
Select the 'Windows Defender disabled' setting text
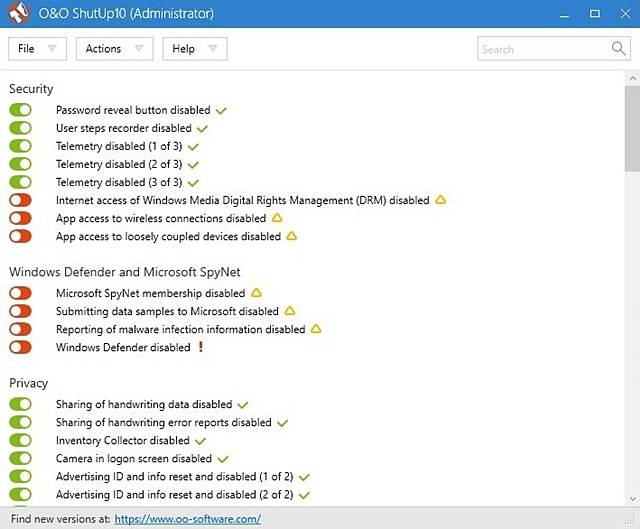click(123, 347)
